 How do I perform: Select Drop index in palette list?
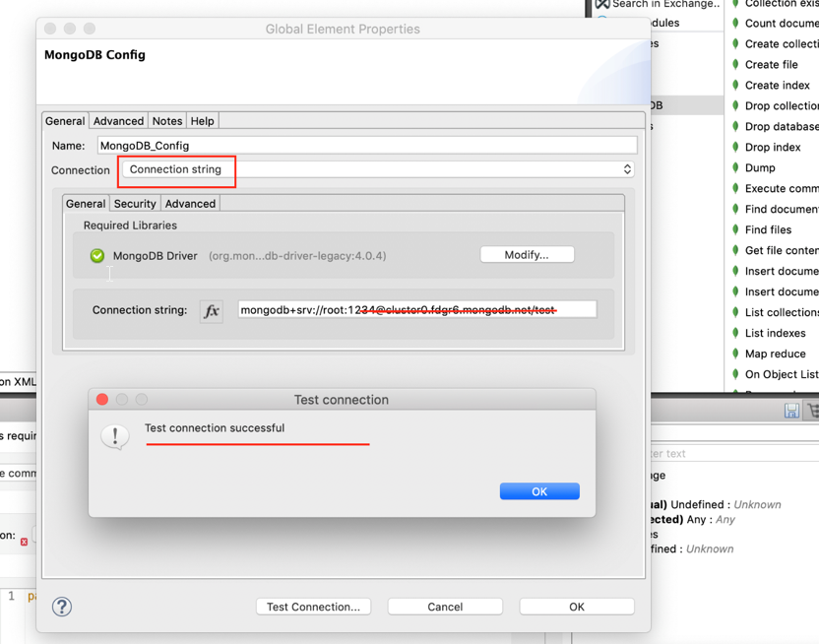click(x=773, y=147)
